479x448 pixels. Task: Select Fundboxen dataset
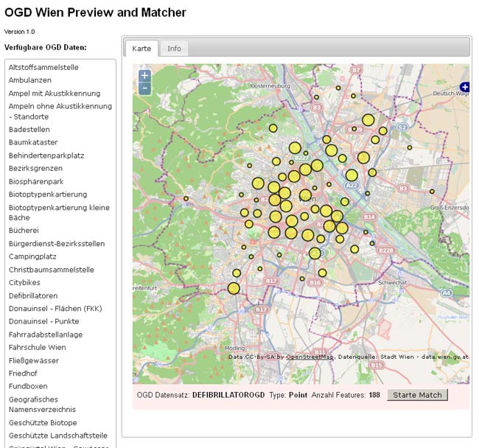point(28,386)
